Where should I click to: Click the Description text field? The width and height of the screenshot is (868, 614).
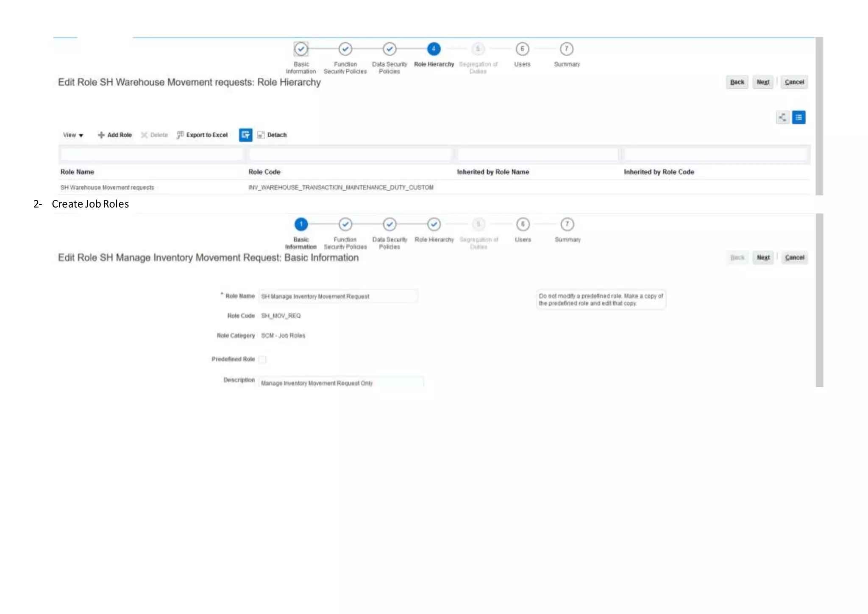[340, 383]
